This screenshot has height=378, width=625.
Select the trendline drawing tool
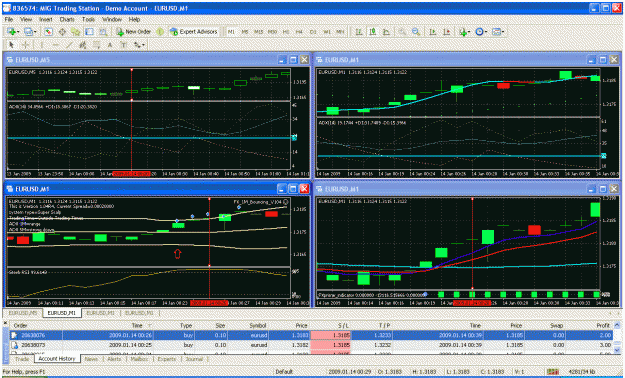[69, 45]
